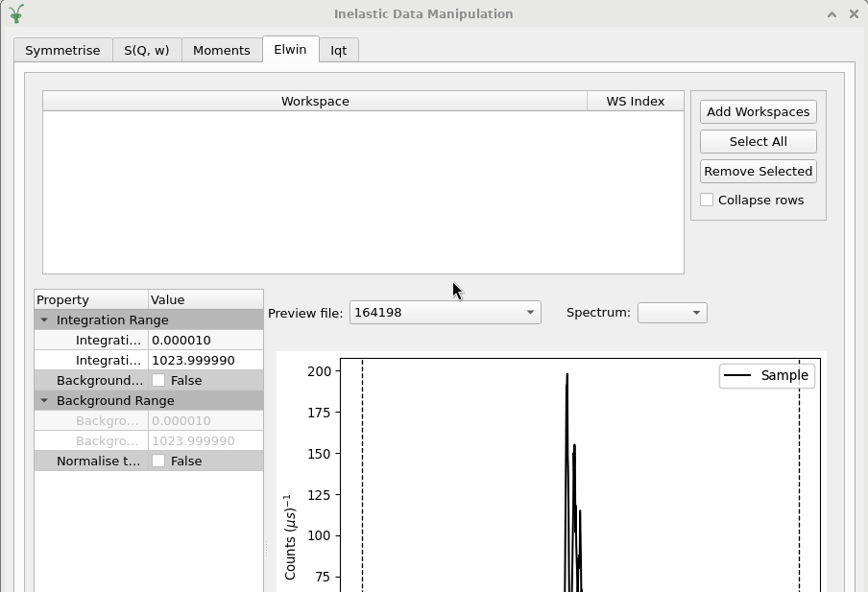Toggle the Background Subtraction checkbox

(x=158, y=381)
